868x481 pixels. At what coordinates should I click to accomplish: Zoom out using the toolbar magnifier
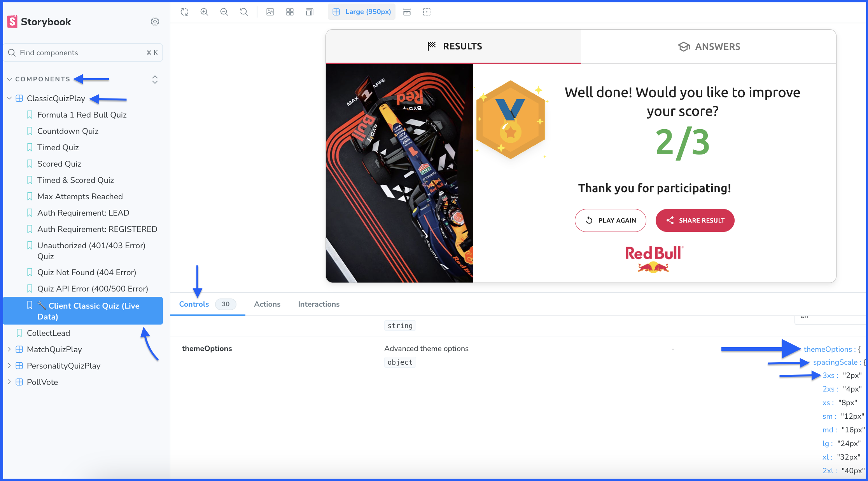pyautogui.click(x=224, y=12)
